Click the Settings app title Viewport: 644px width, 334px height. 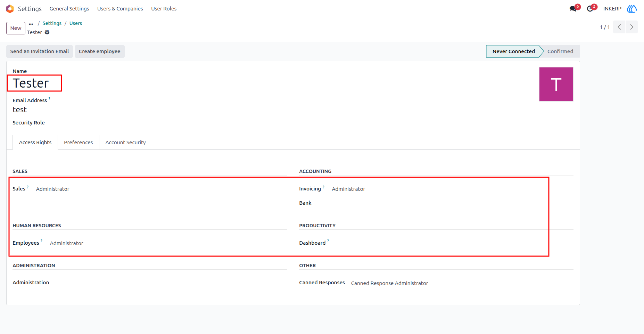click(30, 9)
